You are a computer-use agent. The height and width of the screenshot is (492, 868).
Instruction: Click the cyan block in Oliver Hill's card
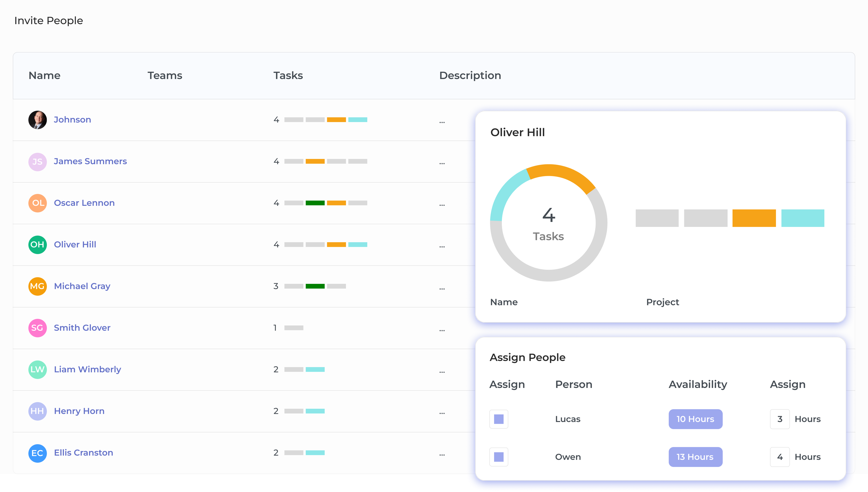click(802, 218)
